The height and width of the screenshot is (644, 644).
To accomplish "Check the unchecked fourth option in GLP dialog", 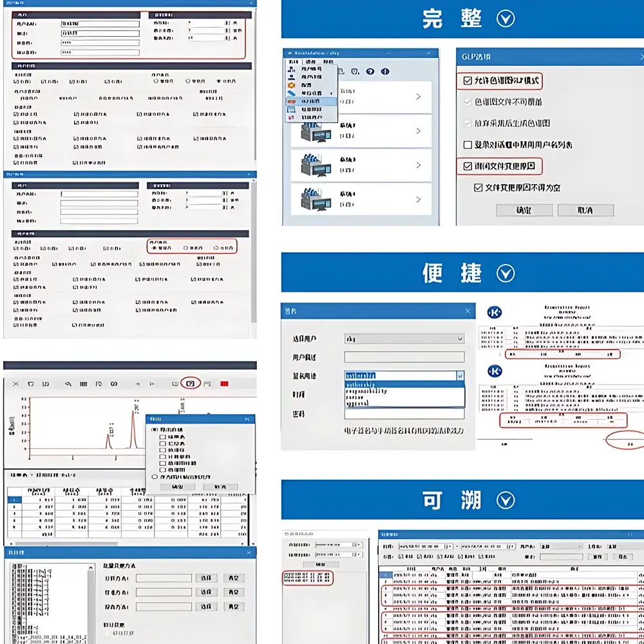I will [468, 145].
